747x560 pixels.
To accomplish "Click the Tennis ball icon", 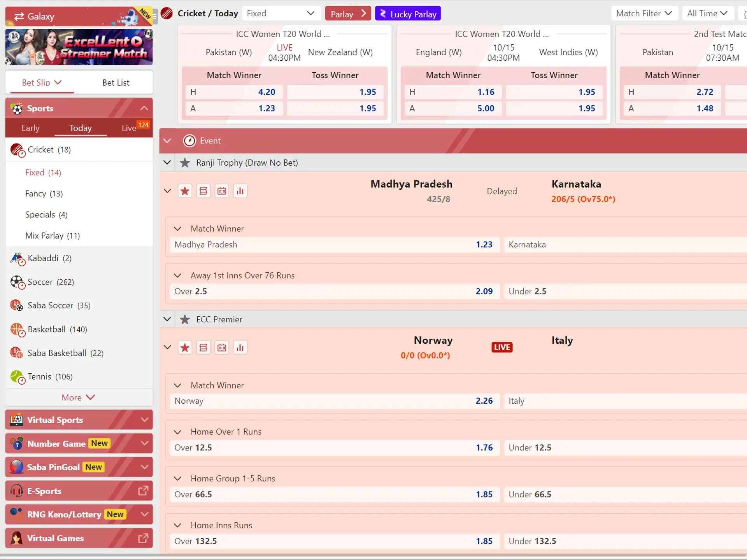I will tap(18, 377).
